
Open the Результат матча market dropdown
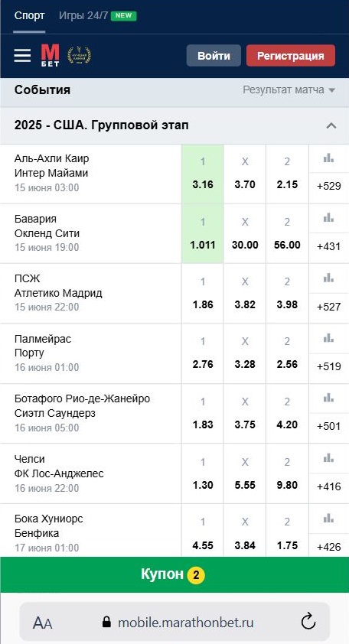tap(289, 89)
